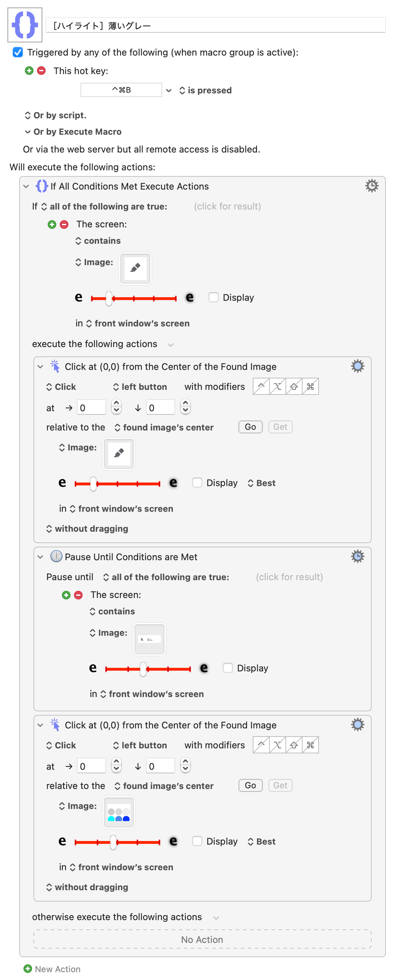This screenshot has height=980, width=393.
Task: Open the 'Best' popup in first Click action
Action: (x=262, y=483)
